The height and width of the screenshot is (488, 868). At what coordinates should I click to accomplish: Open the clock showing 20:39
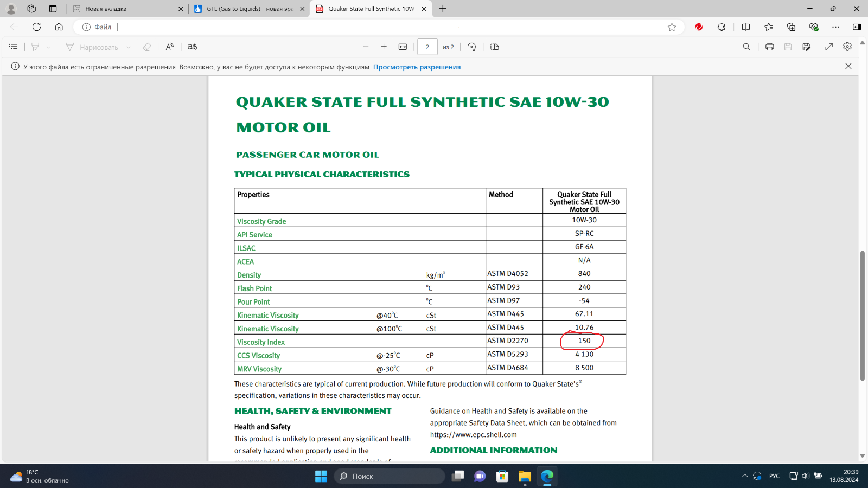click(x=844, y=476)
